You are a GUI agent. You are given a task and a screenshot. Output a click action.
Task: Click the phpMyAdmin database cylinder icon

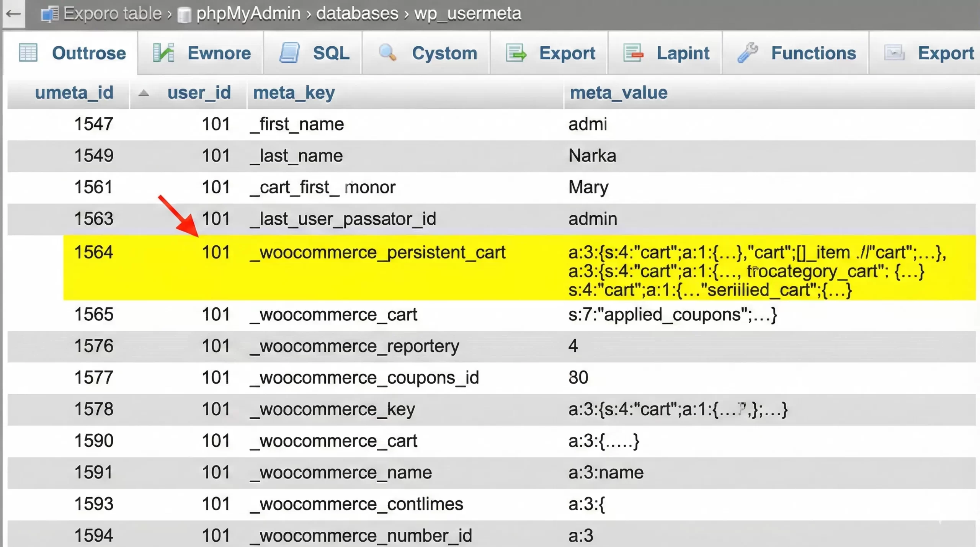184,15
